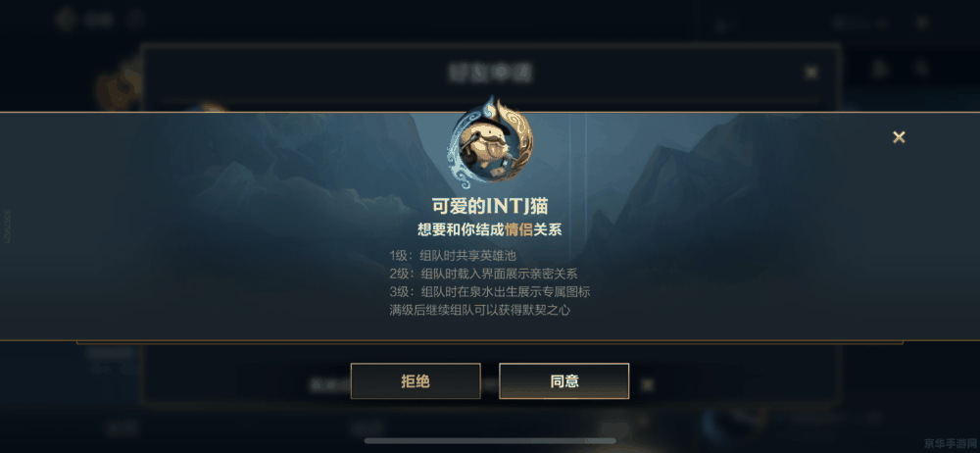Screen dimensions: 980x453
Task: Click the highlighted 情侣 relationship word
Action: coord(518,229)
